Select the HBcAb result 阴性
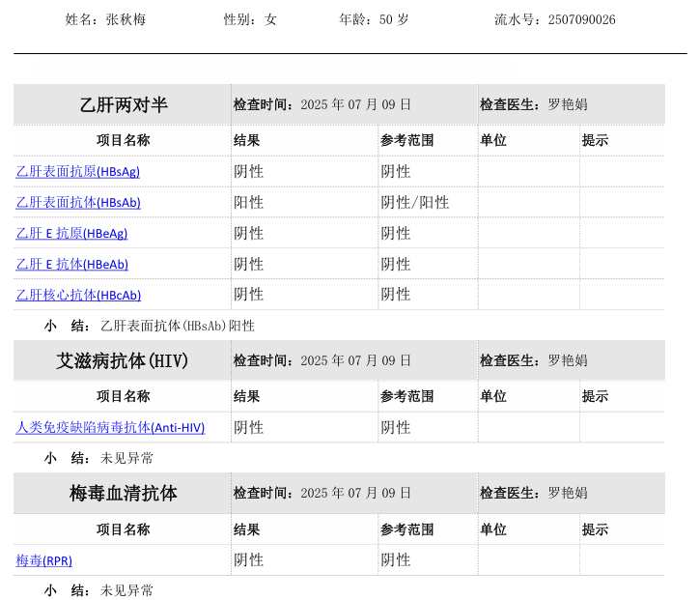The width and height of the screenshot is (700, 600). pos(248,295)
